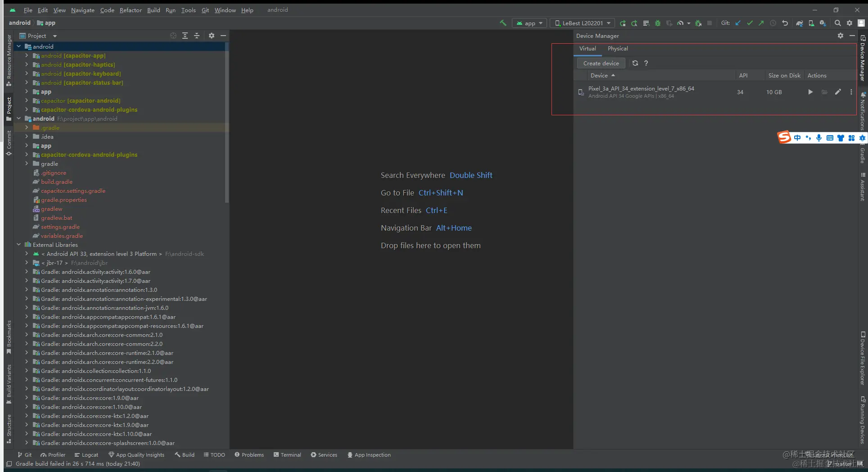The image size is (868, 472).
Task: Open Device Manager help question mark
Action: 646,64
